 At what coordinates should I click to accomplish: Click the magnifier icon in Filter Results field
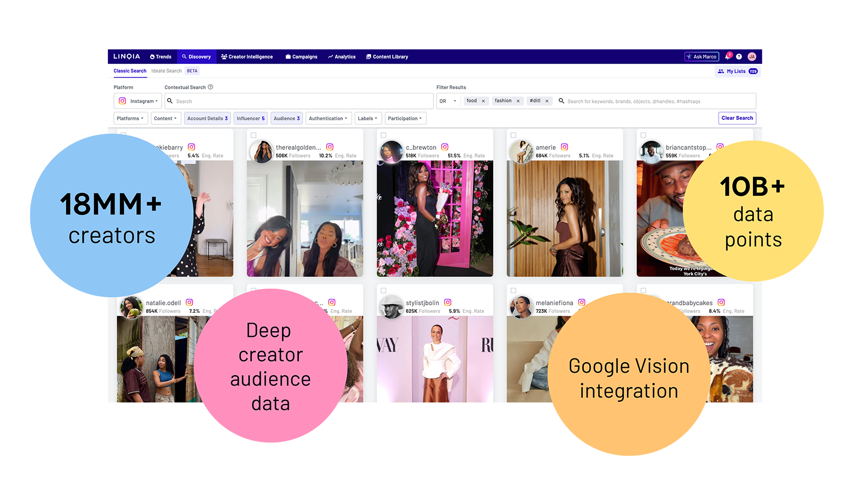[561, 101]
